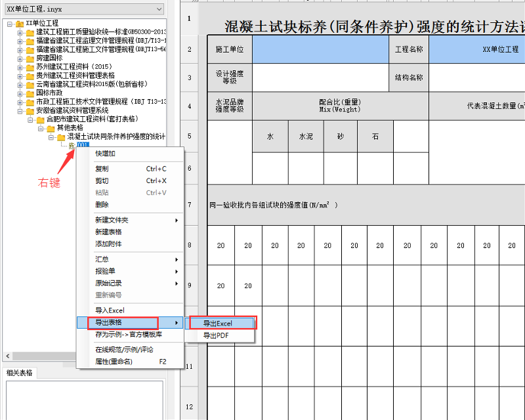Choose 导出PDF from the submenu
Viewport: 525px width, 420px height.
point(215,335)
